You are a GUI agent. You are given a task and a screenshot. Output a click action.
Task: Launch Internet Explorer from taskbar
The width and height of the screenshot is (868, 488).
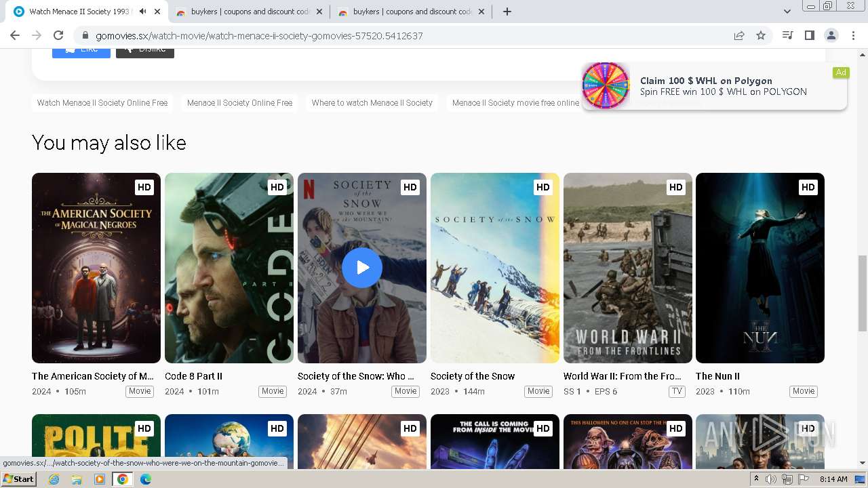click(54, 479)
